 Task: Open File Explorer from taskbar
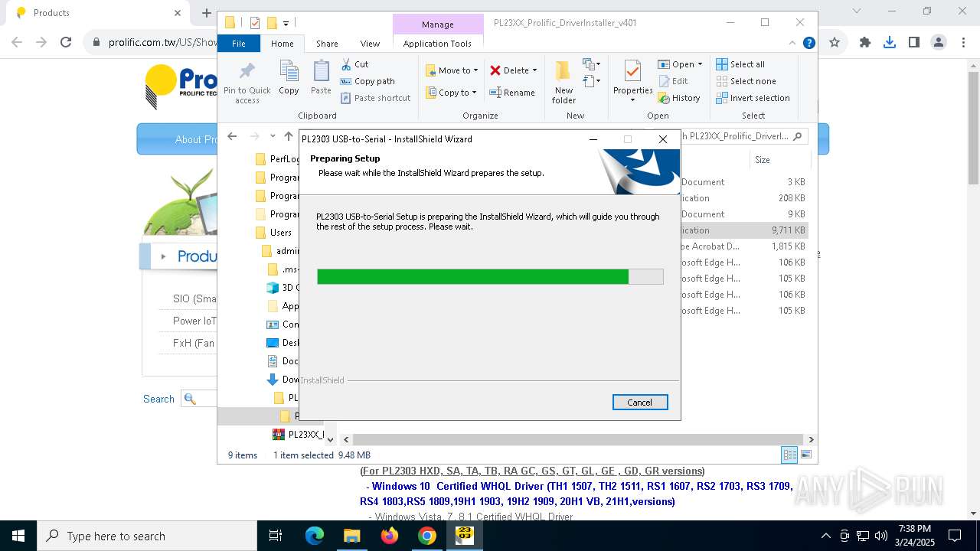[x=351, y=536]
